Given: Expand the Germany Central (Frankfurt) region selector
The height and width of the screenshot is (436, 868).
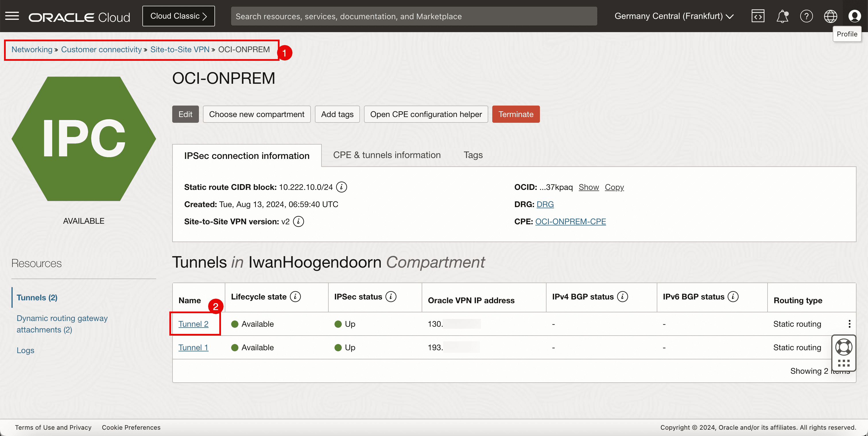Looking at the screenshot, I should 674,16.
